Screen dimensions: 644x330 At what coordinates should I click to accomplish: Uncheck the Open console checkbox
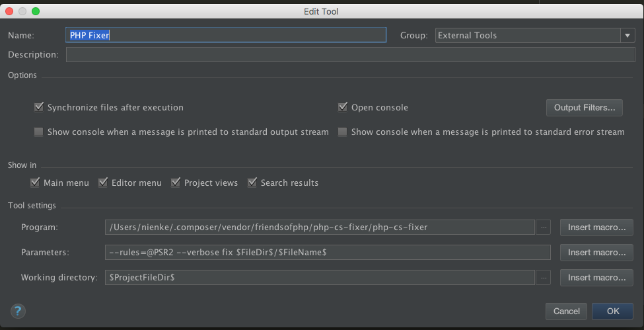click(342, 107)
